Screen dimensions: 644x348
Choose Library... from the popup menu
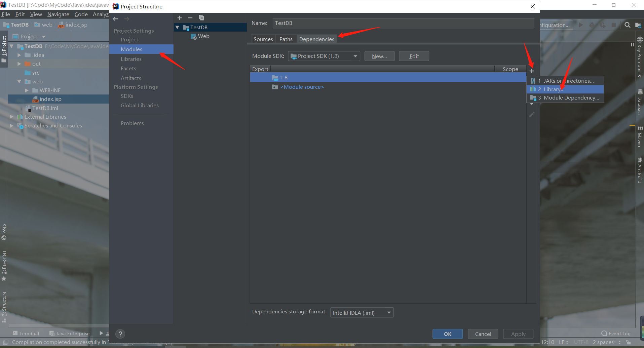coord(565,89)
